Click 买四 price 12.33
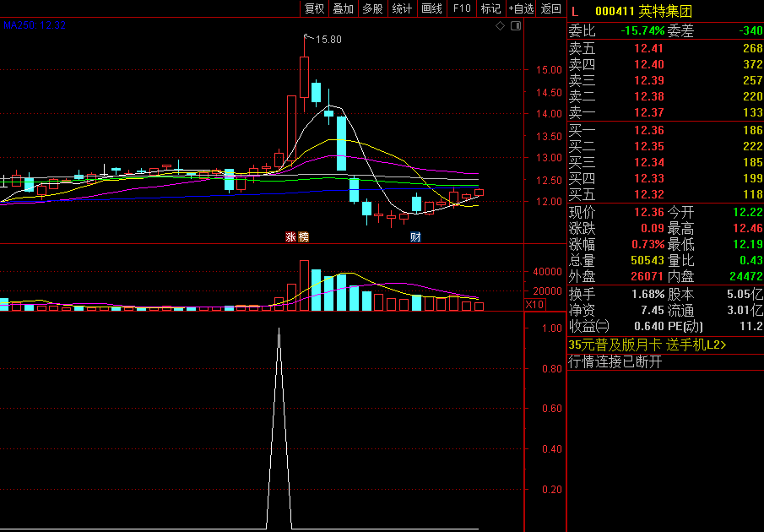Screen dimensions: 764x532 click(648, 178)
